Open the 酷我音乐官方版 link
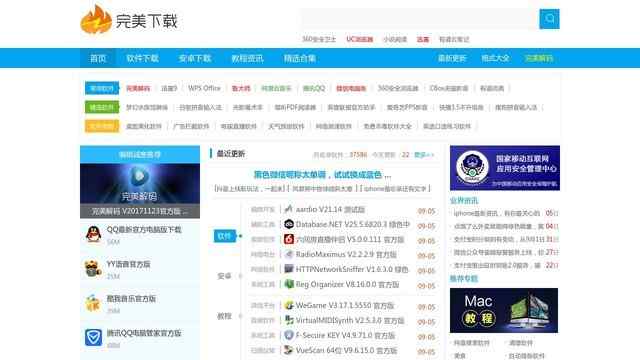The width and height of the screenshot is (640, 360). tap(131, 298)
